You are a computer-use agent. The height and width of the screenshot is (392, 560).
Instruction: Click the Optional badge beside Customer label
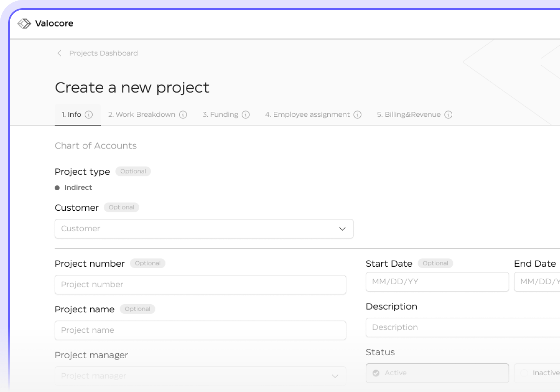coord(121,207)
